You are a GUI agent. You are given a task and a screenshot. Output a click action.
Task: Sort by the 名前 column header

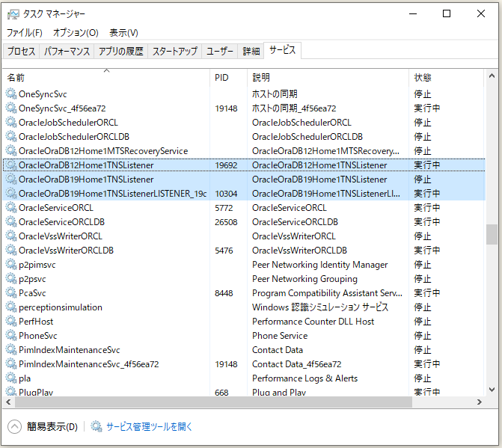(106, 78)
